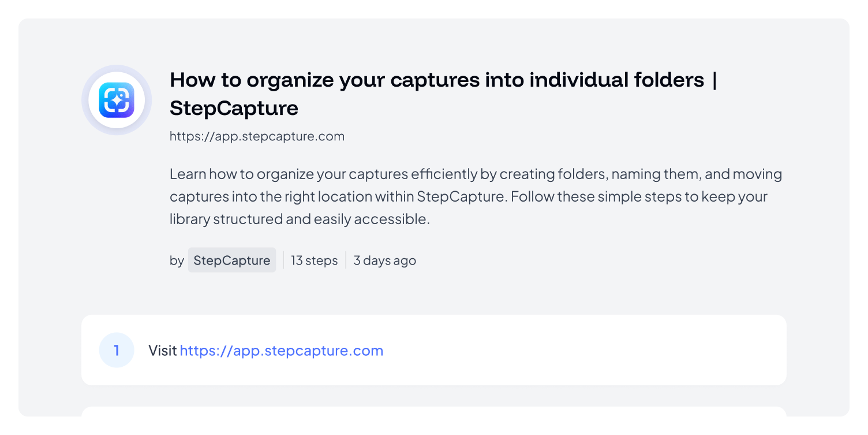
Task: Click the description's last line about library
Action: click(300, 219)
